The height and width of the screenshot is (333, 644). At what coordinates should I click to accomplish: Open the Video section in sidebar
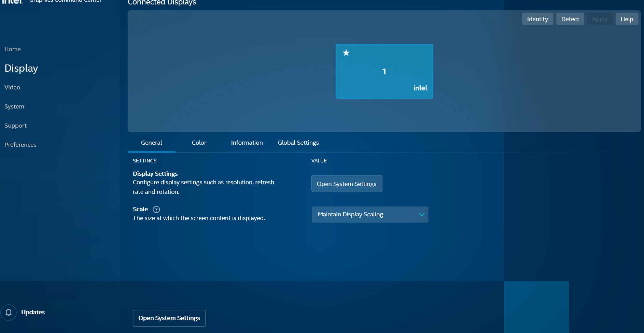(x=12, y=87)
